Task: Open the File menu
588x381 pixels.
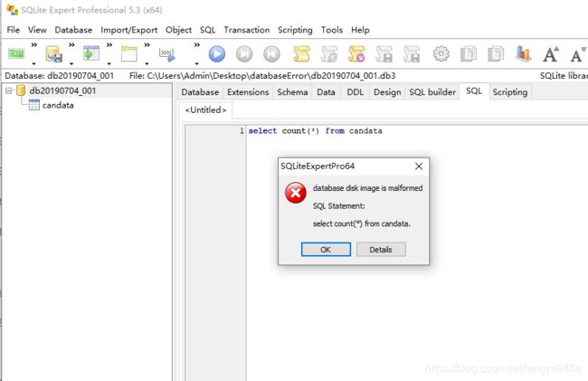Action: [14, 30]
